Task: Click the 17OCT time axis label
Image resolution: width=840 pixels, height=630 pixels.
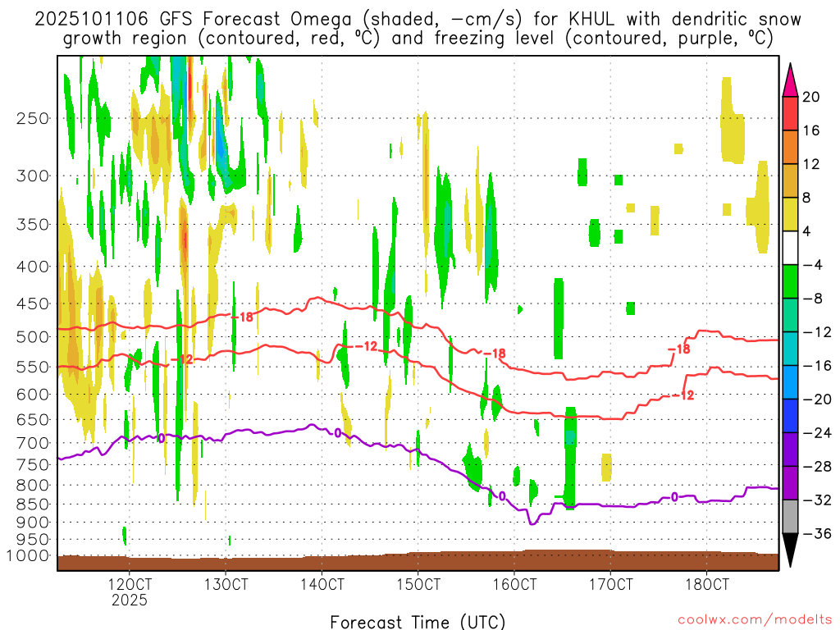Action: point(610,584)
